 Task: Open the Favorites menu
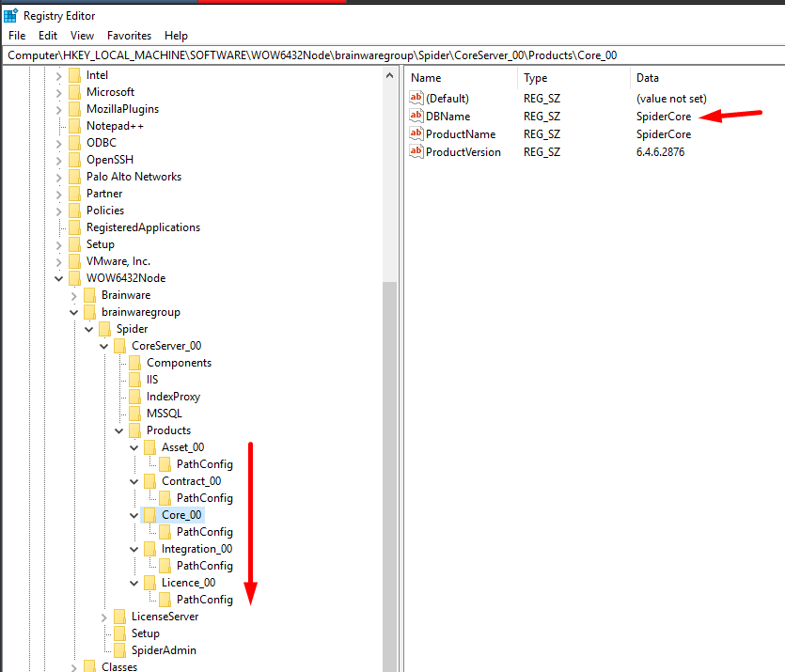(129, 36)
